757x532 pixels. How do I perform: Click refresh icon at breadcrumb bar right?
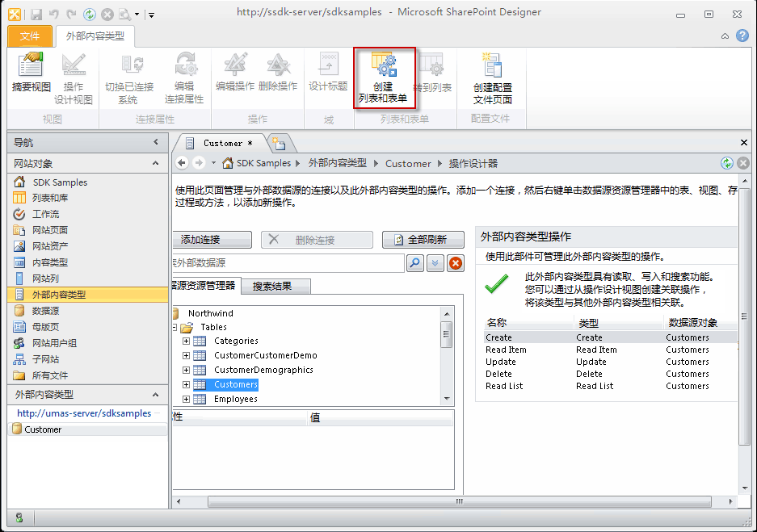(727, 163)
